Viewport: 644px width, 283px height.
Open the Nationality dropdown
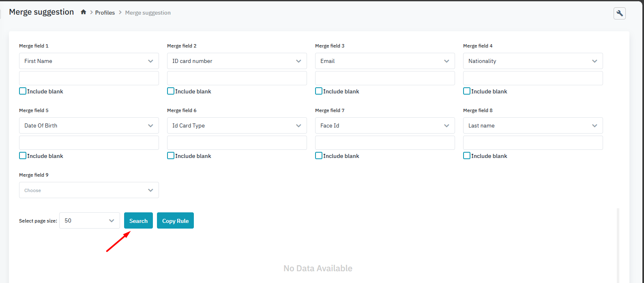click(x=533, y=61)
